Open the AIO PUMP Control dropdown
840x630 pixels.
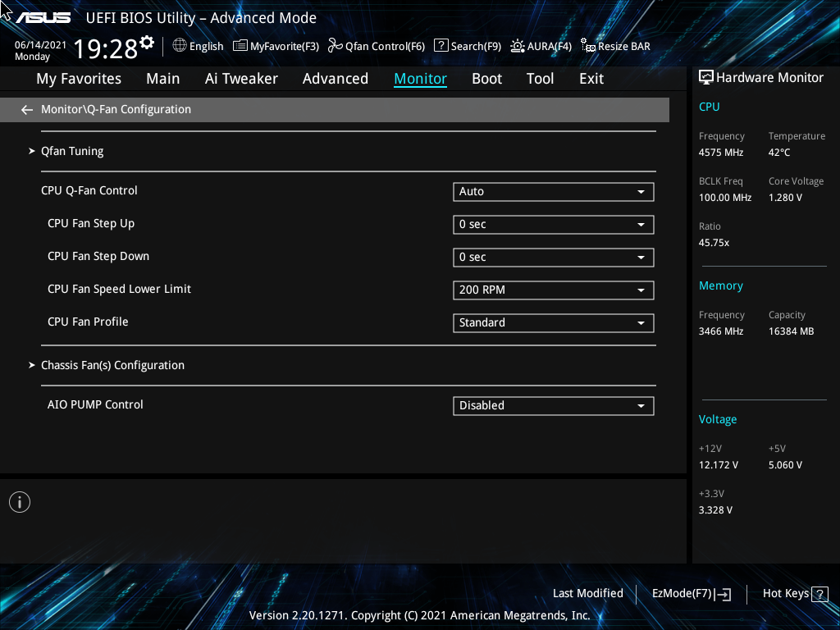(554, 405)
